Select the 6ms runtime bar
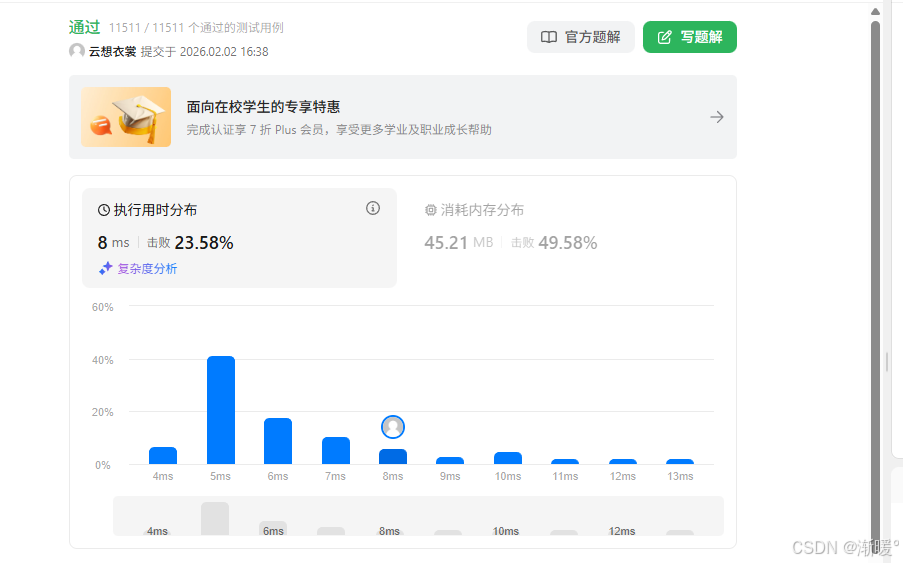Image resolution: width=903 pixels, height=563 pixels. [x=278, y=441]
